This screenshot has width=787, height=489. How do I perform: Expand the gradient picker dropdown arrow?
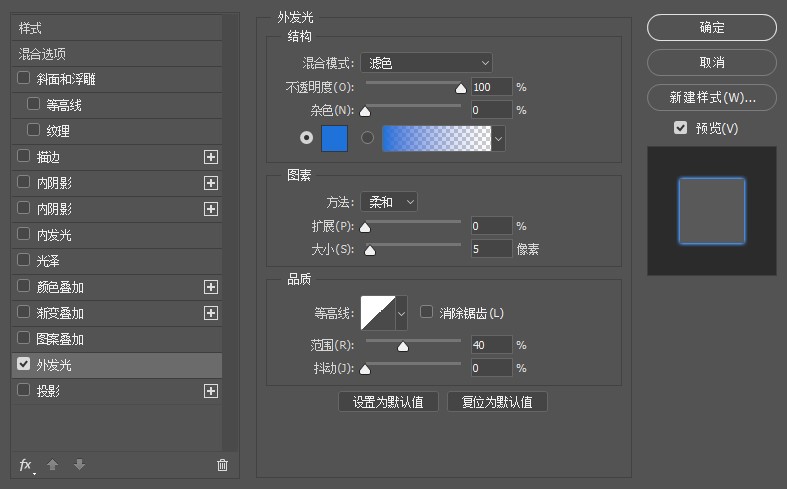pos(498,139)
